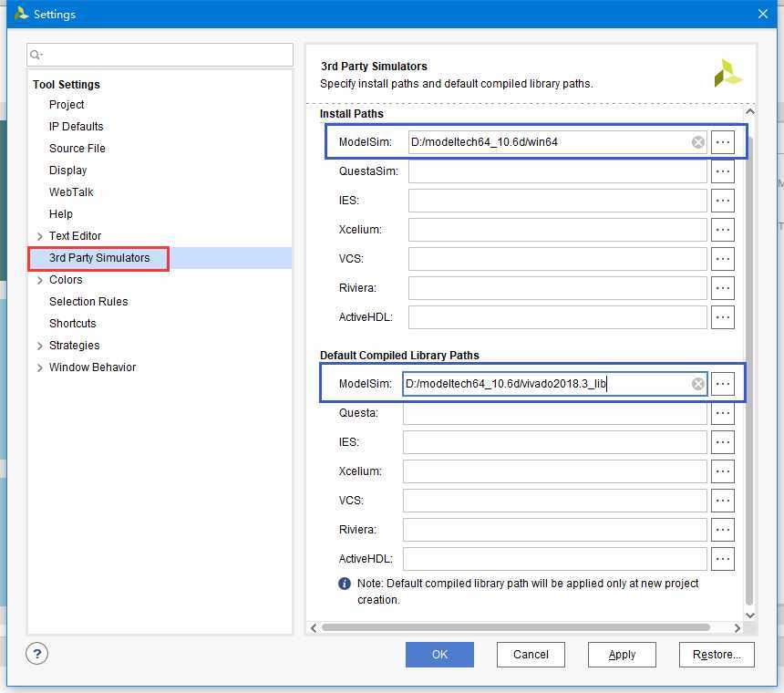Click the ModelSim install path field
Image resolution: width=784 pixels, height=693 pixels.
(x=558, y=142)
